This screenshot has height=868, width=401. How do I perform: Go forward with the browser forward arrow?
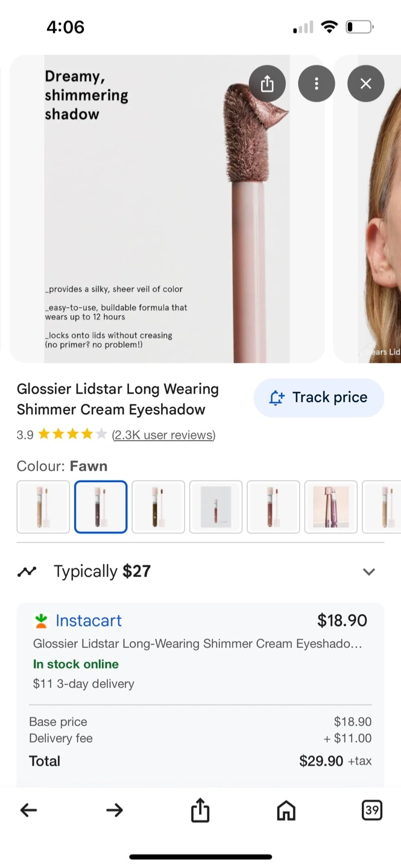tap(114, 811)
